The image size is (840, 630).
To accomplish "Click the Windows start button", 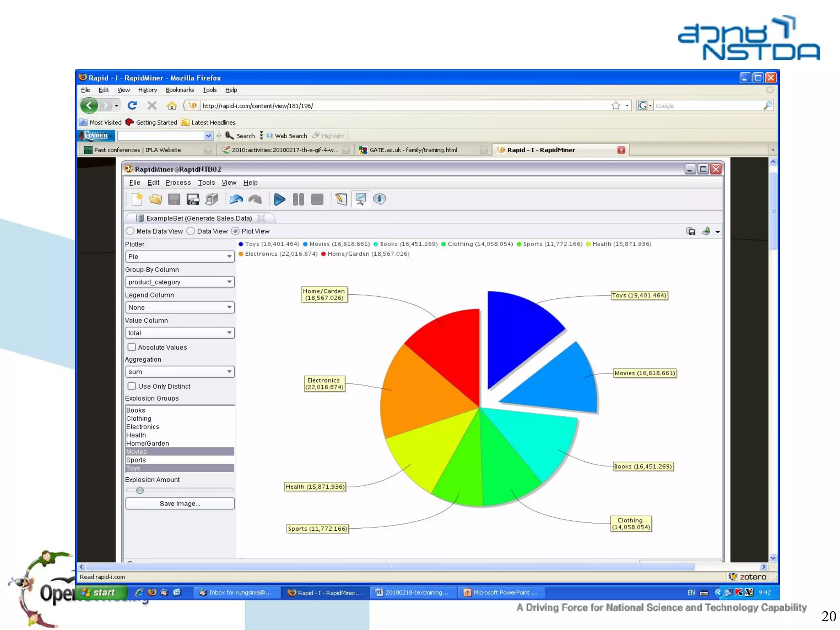I will point(100,592).
